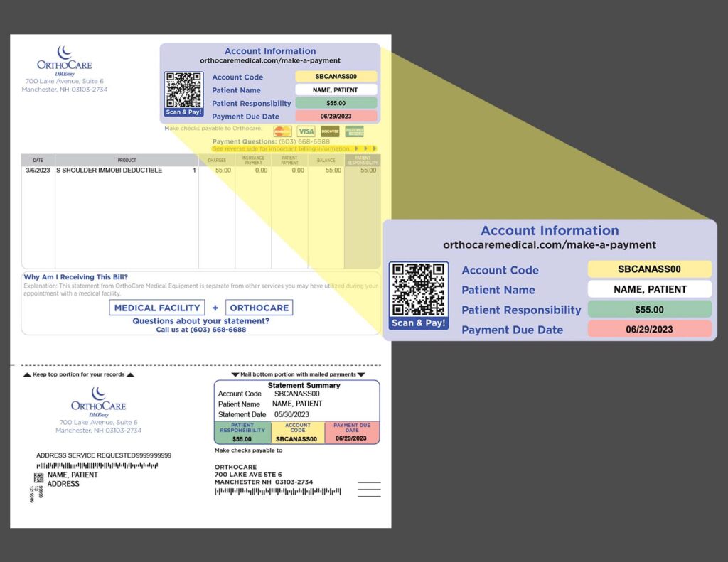Select the enlarged yellow Account Code field

pos(649,269)
